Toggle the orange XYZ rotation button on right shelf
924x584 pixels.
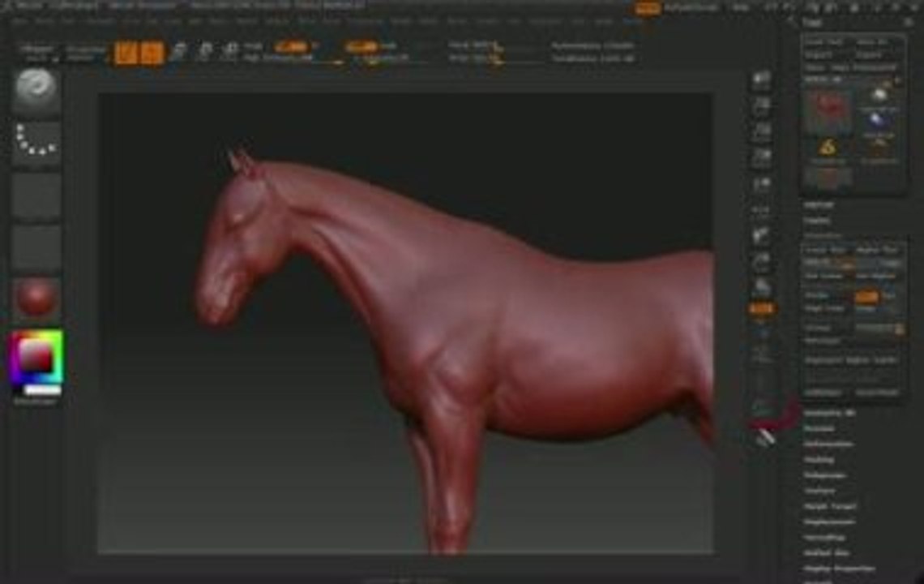coord(761,308)
